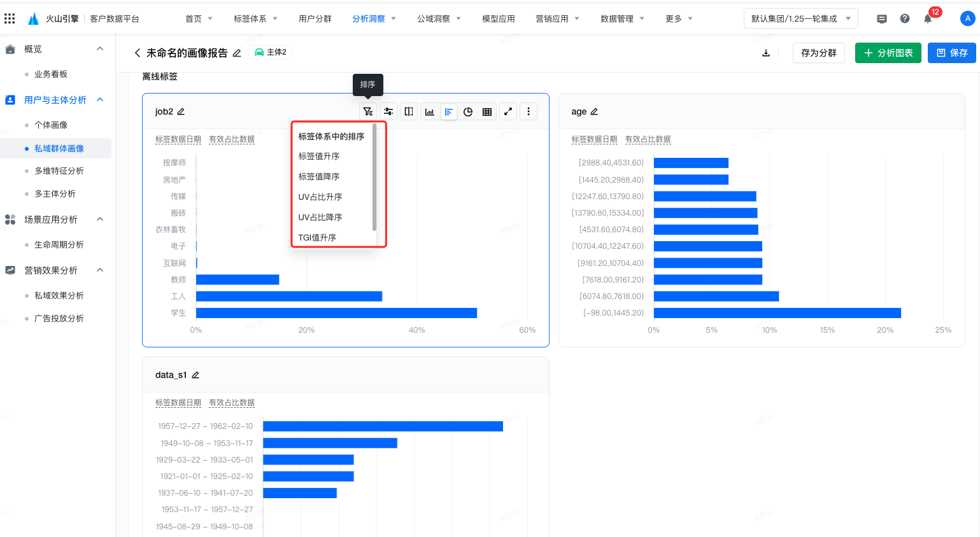Click the blue 保存 button
The image size is (980, 537).
click(x=952, y=53)
